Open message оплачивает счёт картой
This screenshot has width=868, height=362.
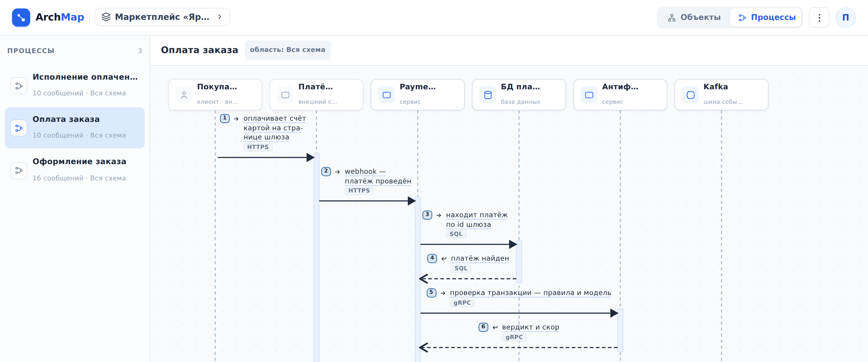(x=275, y=128)
